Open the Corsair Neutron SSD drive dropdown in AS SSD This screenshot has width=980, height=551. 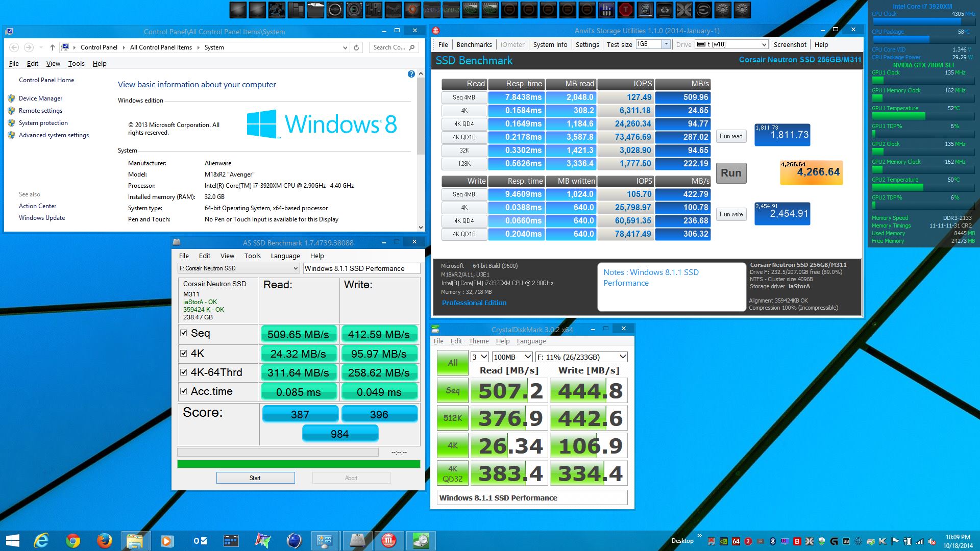(x=238, y=268)
